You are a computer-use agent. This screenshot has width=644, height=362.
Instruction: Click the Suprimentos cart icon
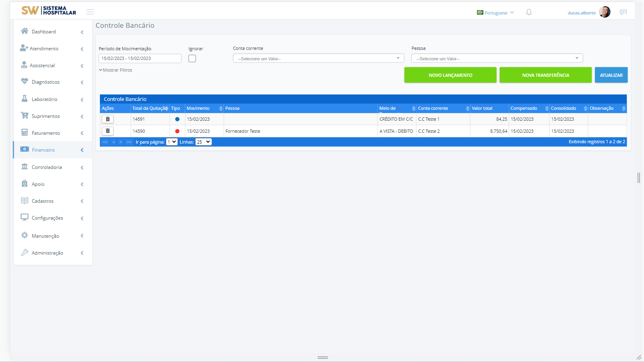coord(25,115)
